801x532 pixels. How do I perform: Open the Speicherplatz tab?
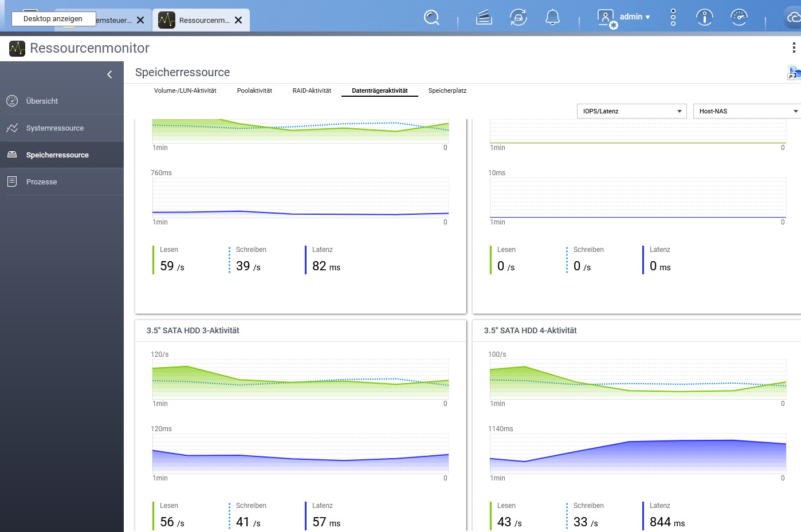(447, 90)
